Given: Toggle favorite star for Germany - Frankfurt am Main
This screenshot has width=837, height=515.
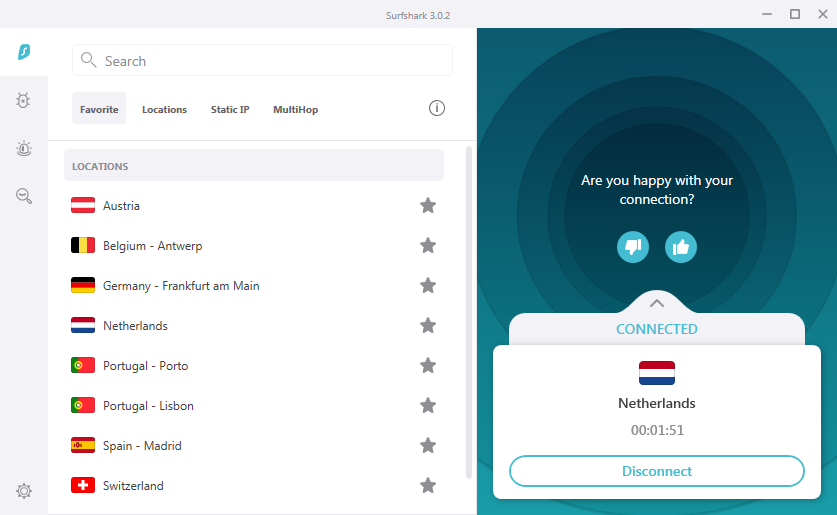Looking at the screenshot, I should tap(428, 286).
